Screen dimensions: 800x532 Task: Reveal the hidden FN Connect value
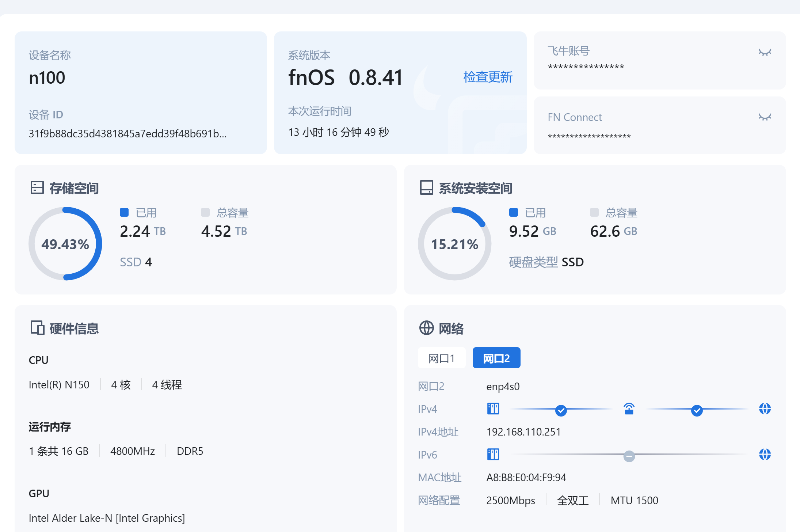tap(765, 117)
